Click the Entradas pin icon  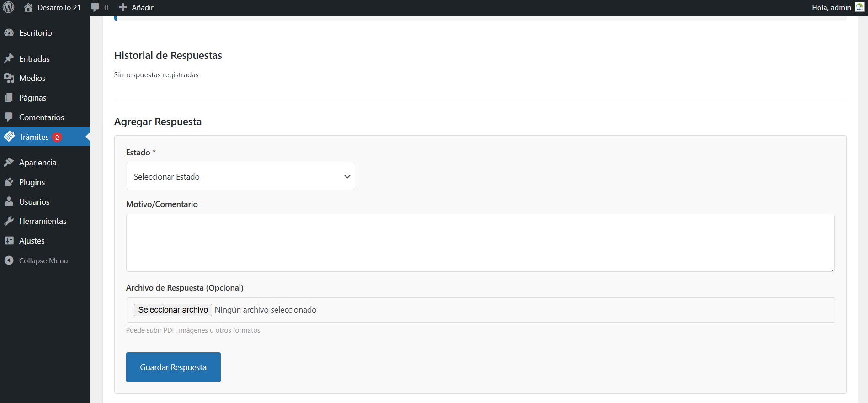(9, 58)
